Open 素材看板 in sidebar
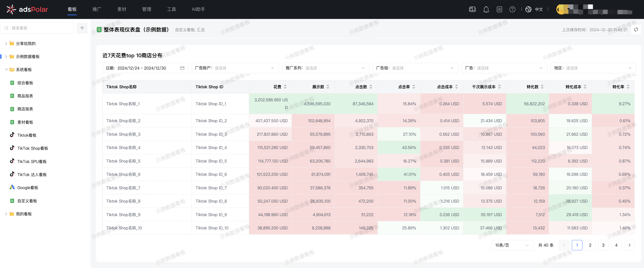This screenshot has width=644, height=268. 25,122
